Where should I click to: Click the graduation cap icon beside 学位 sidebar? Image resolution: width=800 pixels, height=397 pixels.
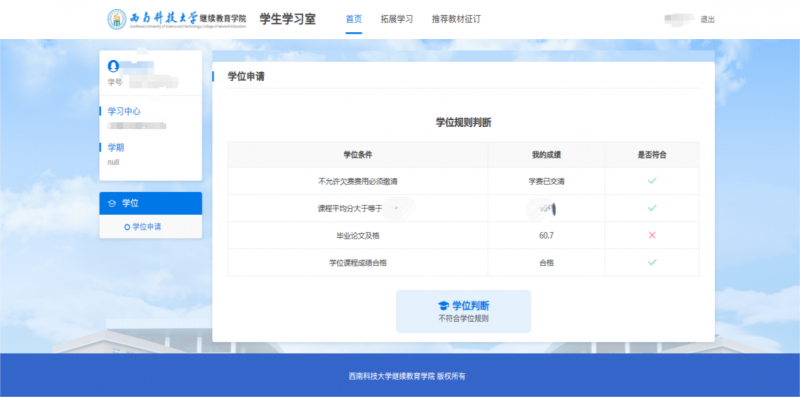pyautogui.click(x=112, y=204)
